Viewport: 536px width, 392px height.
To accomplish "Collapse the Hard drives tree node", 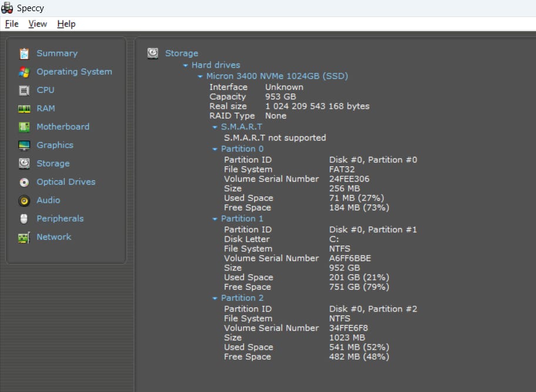I will coord(185,65).
